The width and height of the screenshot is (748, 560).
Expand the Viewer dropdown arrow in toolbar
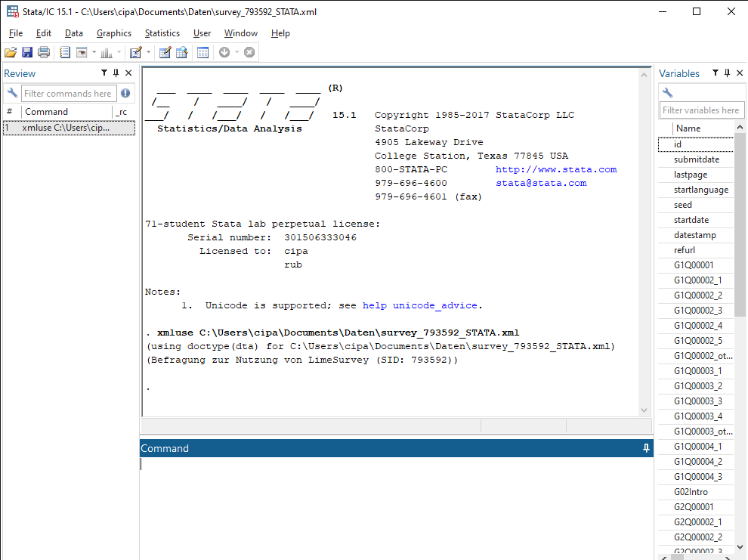click(x=94, y=52)
